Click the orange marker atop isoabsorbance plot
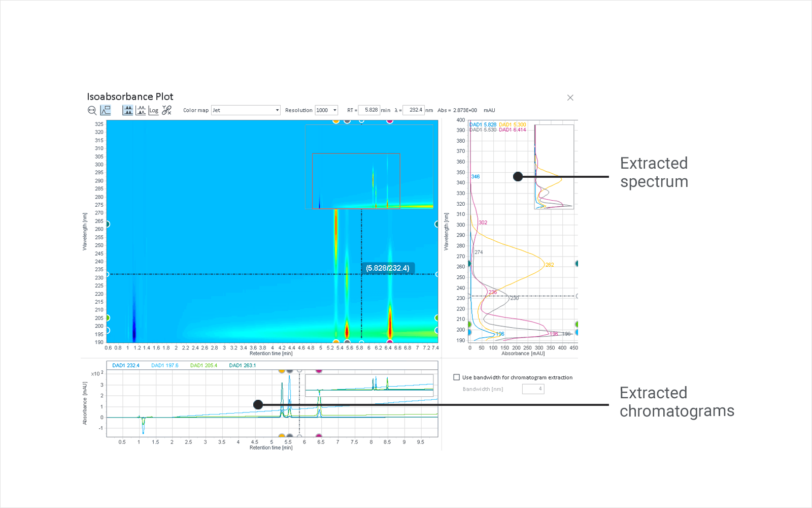Screen dimensions: 812x508 click(x=336, y=121)
